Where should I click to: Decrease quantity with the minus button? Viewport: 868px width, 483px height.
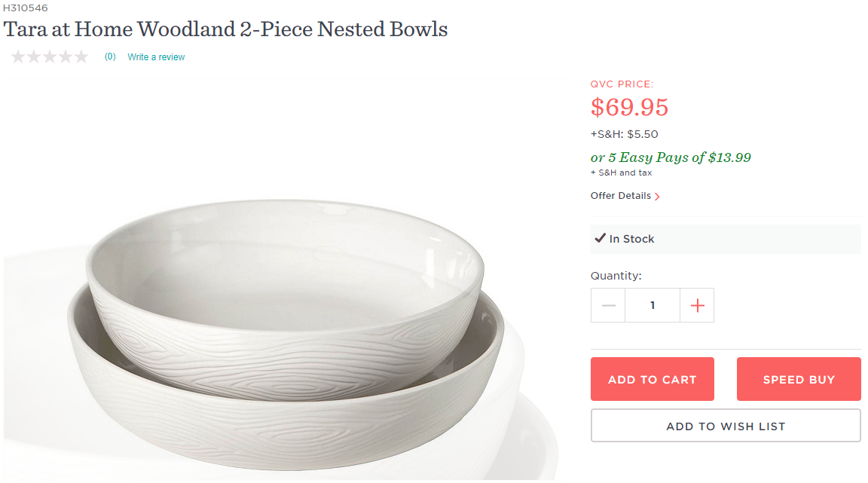point(609,305)
